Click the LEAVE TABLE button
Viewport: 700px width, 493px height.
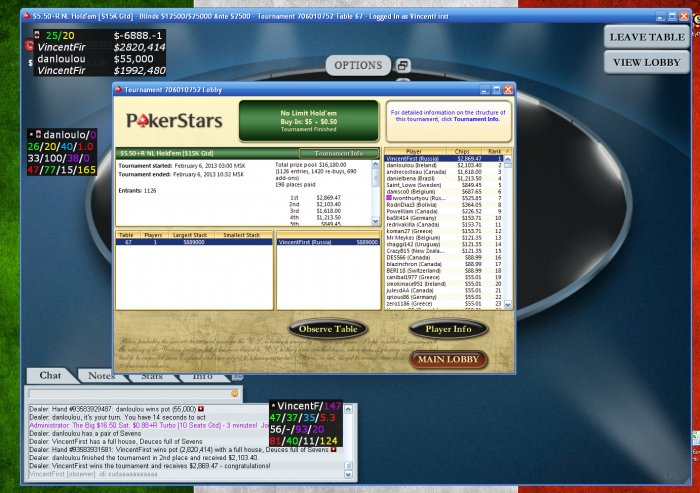(x=647, y=37)
